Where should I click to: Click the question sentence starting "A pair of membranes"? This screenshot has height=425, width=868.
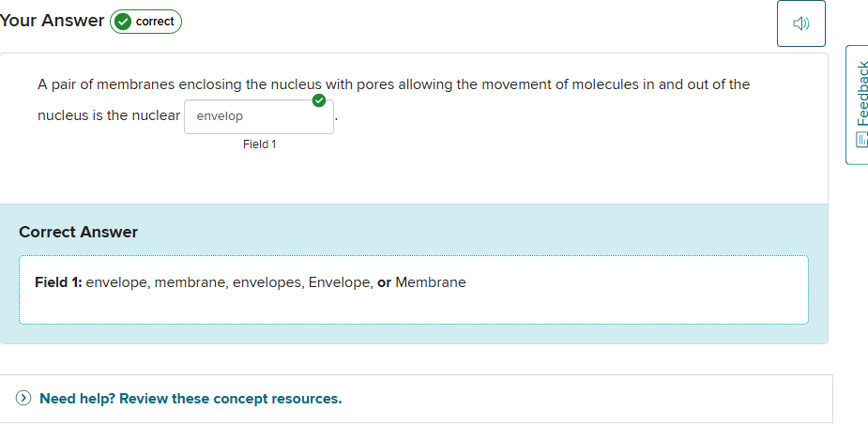393,84
